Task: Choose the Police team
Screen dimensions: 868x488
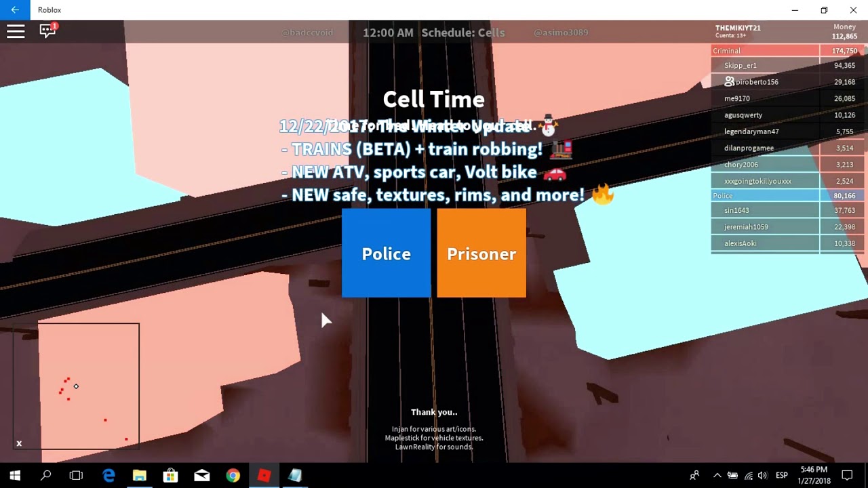Action: 386,253
